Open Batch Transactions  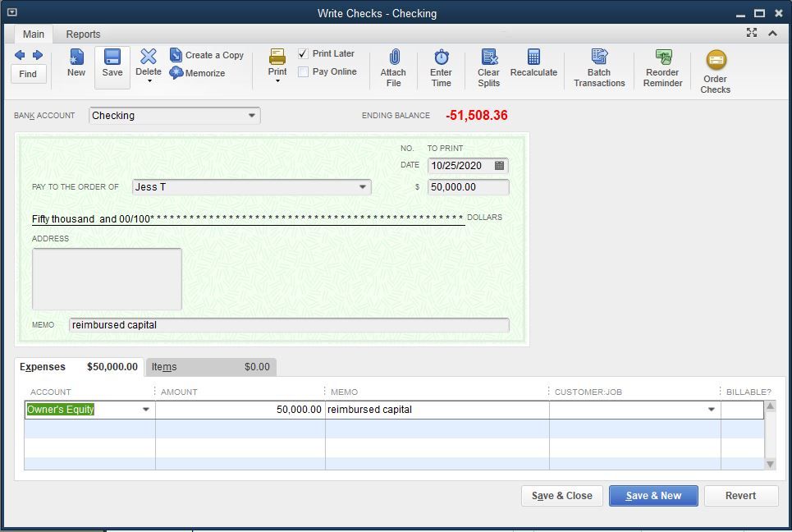pos(599,68)
